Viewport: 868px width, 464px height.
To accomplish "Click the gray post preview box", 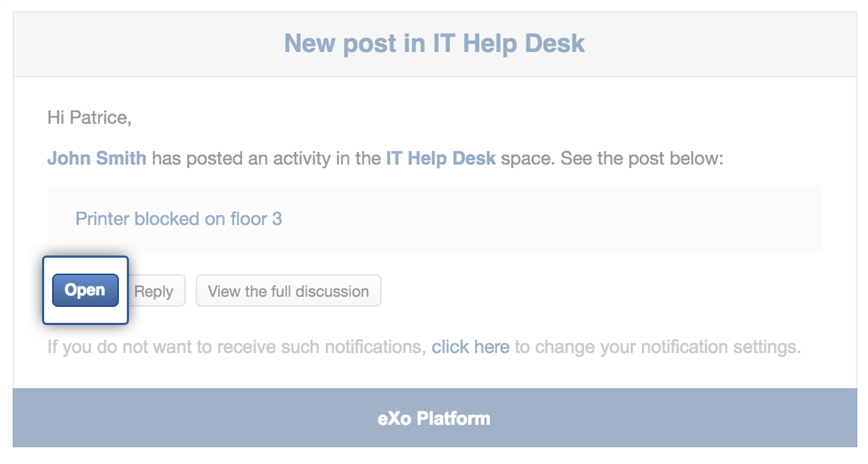I will pos(435,219).
